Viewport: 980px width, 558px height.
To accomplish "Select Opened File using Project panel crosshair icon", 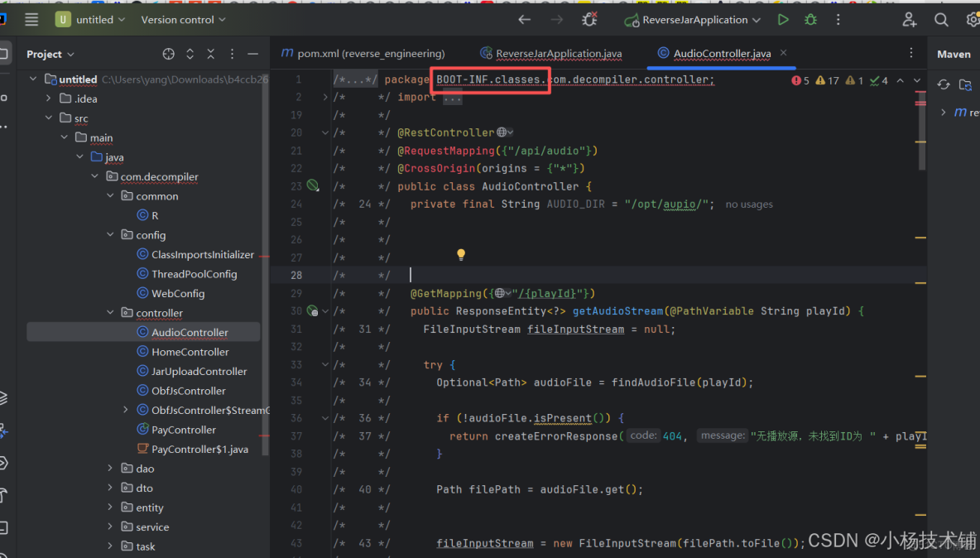I will coord(168,54).
